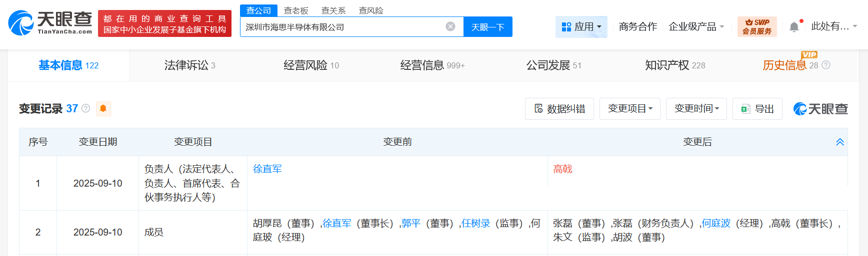
Task: Click the 导出 export button
Action: tap(757, 109)
